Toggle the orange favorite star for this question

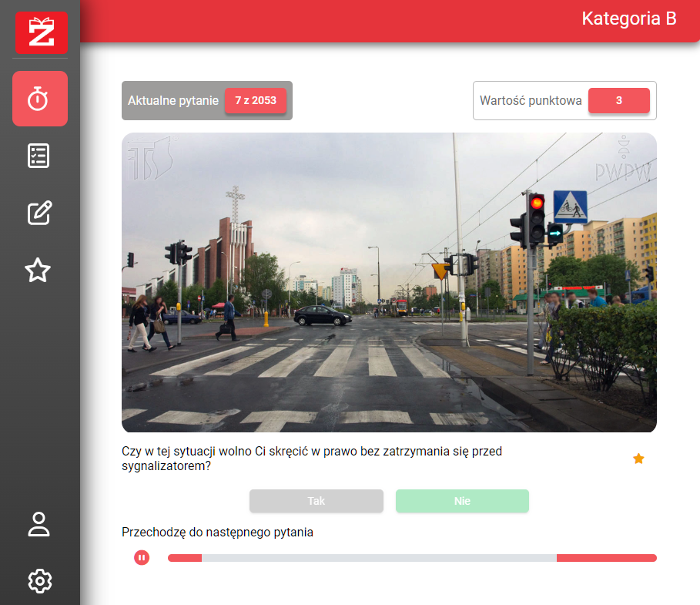tap(638, 459)
